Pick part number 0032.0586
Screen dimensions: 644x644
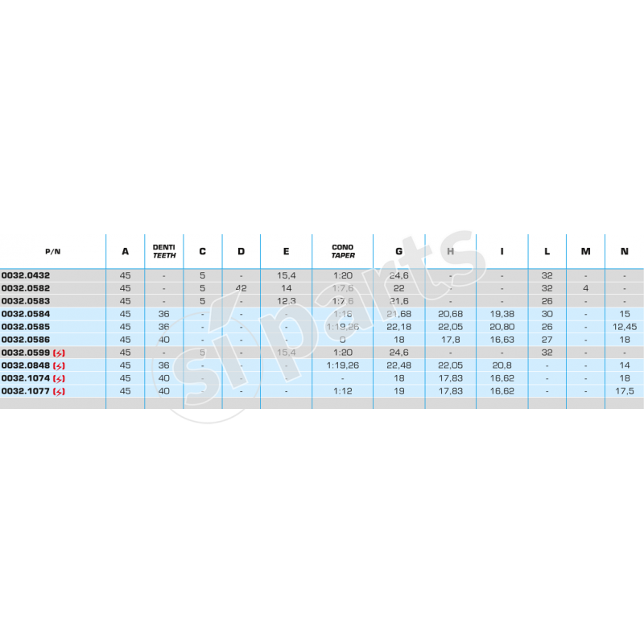point(25,340)
